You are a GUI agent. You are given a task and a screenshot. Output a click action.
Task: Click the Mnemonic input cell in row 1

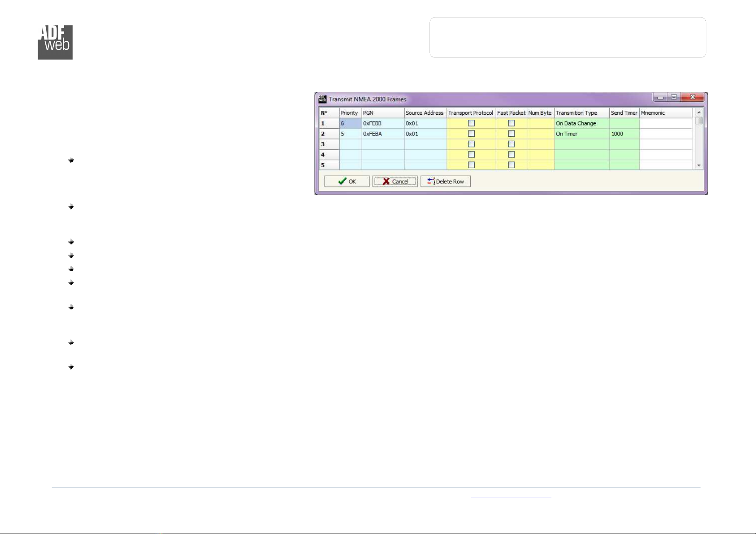(666, 123)
